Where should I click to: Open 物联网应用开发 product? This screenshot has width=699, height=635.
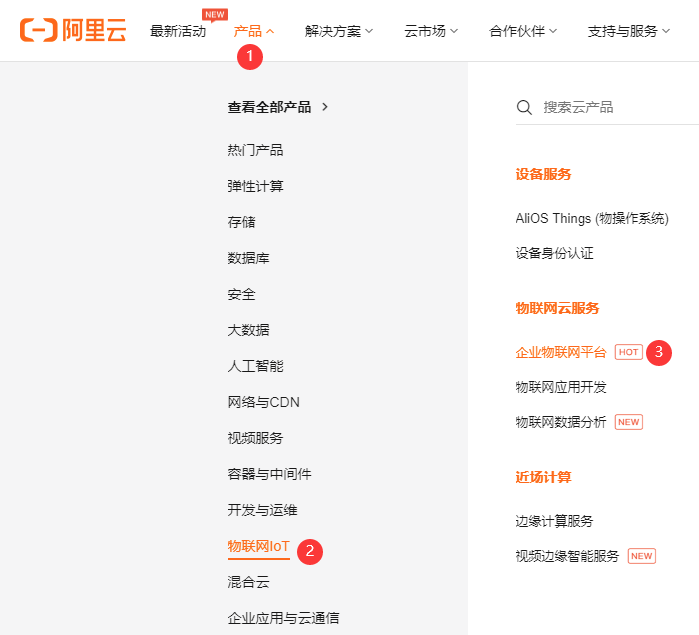561,387
